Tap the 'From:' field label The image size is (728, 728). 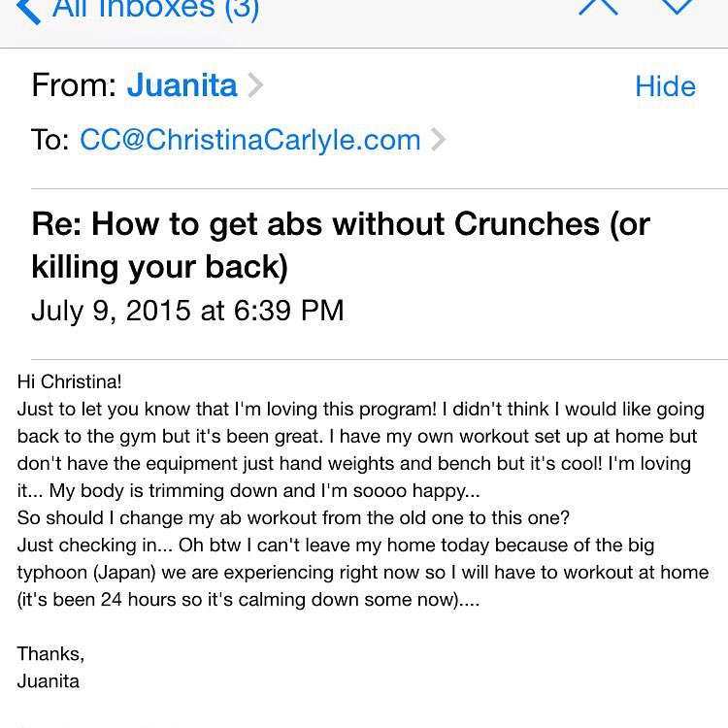pos(75,85)
